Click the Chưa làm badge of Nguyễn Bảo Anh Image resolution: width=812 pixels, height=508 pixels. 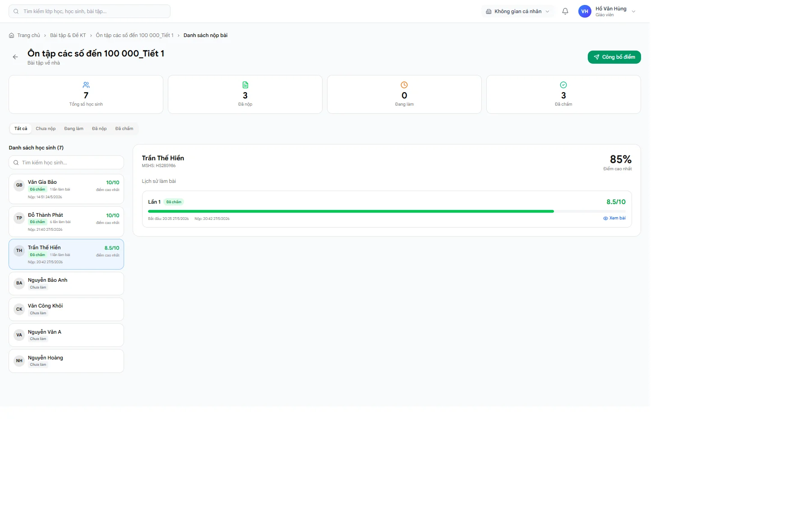(38, 287)
